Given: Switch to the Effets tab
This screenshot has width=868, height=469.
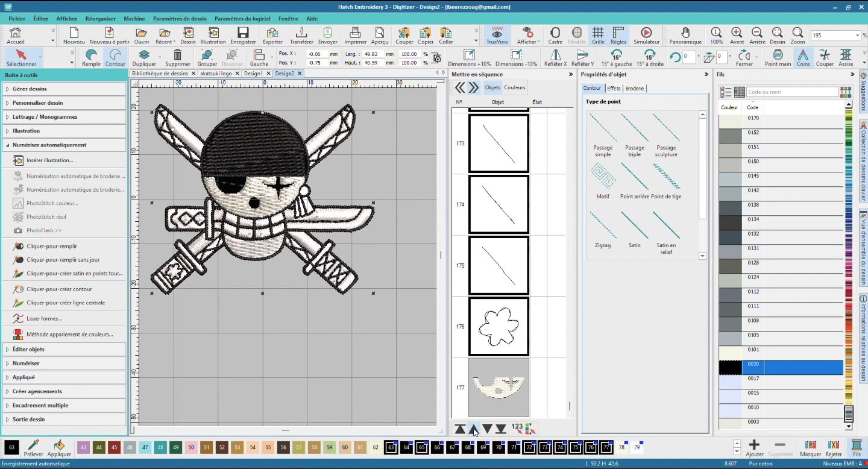Looking at the screenshot, I should [614, 89].
